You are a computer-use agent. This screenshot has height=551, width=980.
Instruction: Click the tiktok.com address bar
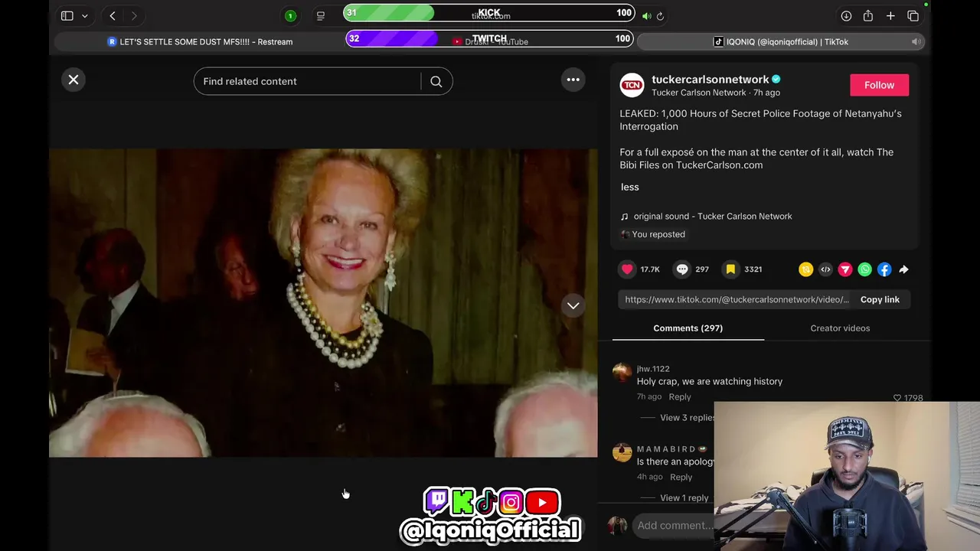(490, 16)
